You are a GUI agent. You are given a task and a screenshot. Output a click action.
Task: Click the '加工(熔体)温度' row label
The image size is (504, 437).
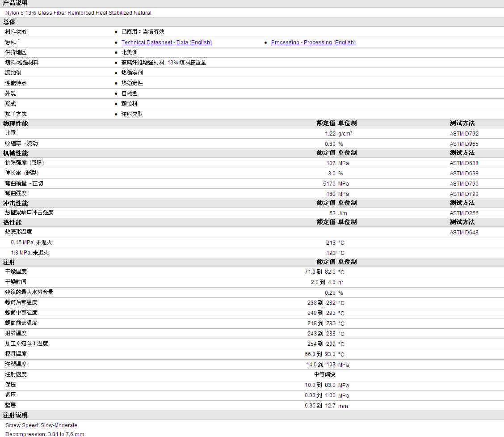tap(27, 344)
